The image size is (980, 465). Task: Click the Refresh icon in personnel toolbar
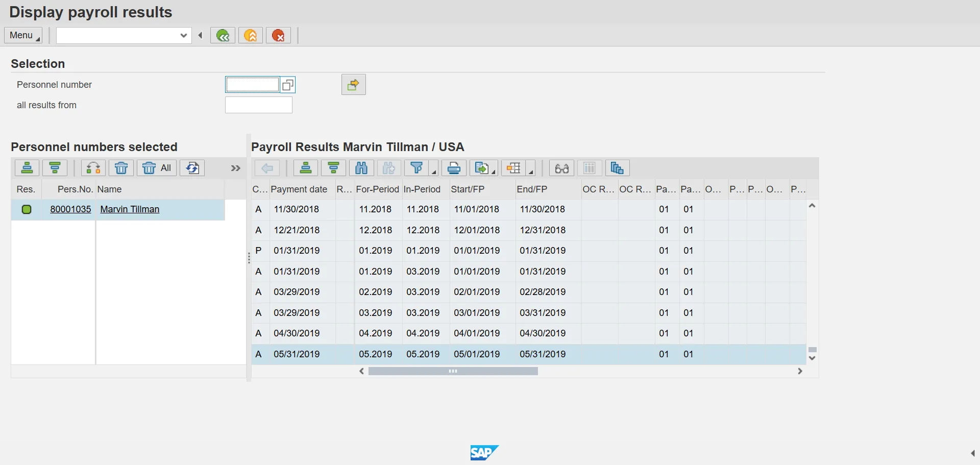click(192, 168)
